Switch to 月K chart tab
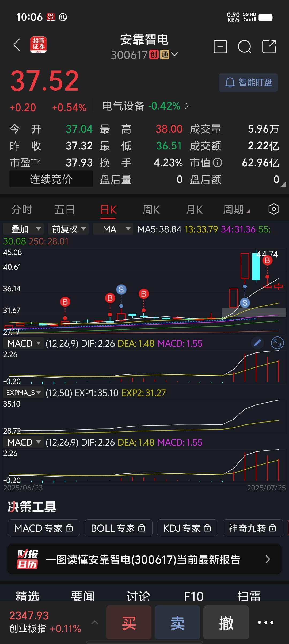The width and height of the screenshot is (289, 644). pos(194,209)
